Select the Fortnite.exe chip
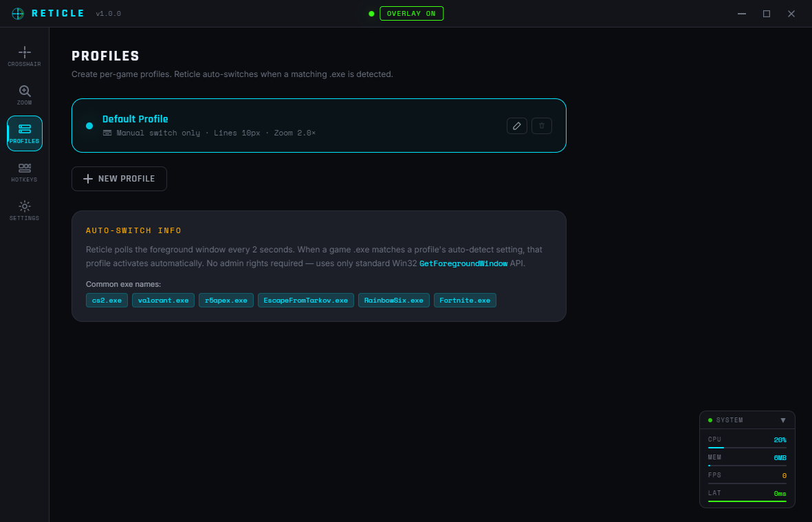This screenshot has width=812, height=522. (465, 301)
